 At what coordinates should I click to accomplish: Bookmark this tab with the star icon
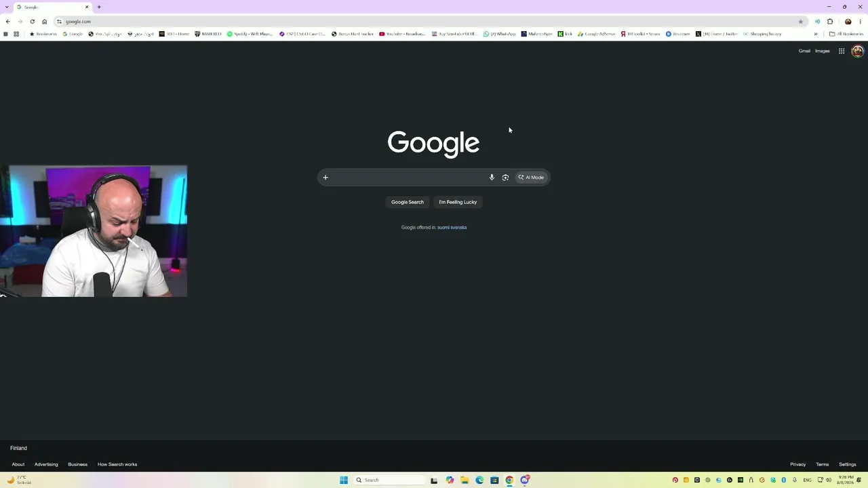(x=801, y=22)
